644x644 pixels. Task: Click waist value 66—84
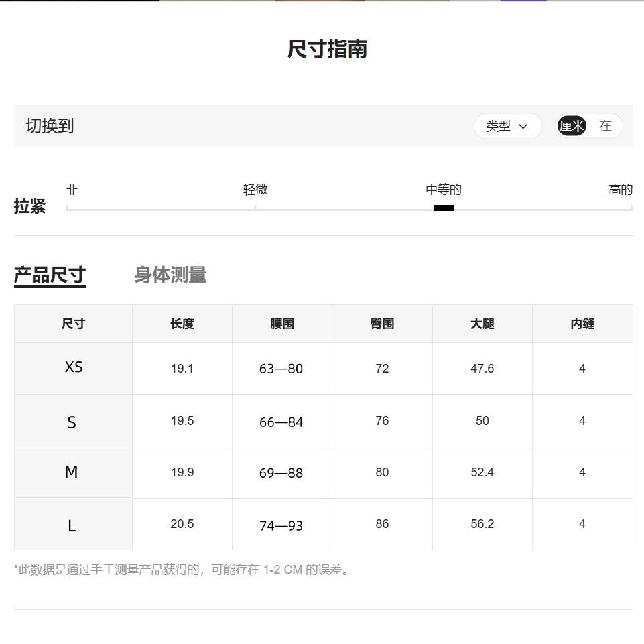click(x=281, y=422)
